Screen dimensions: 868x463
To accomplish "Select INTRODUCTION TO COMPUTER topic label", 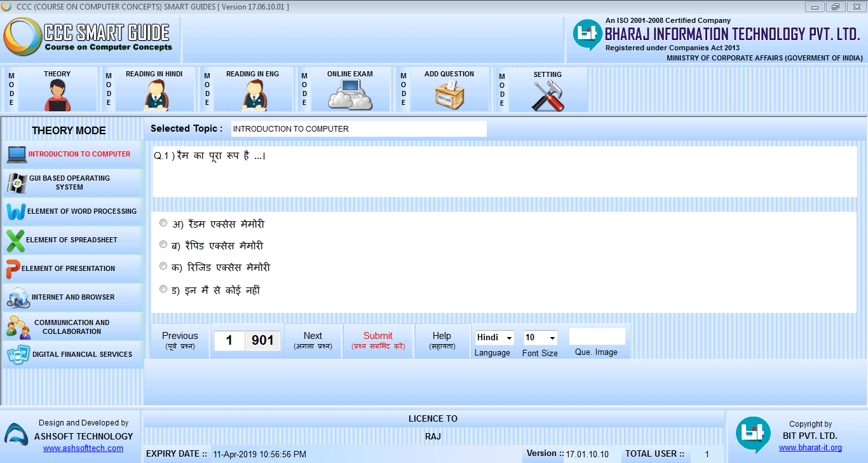I will coord(79,154).
